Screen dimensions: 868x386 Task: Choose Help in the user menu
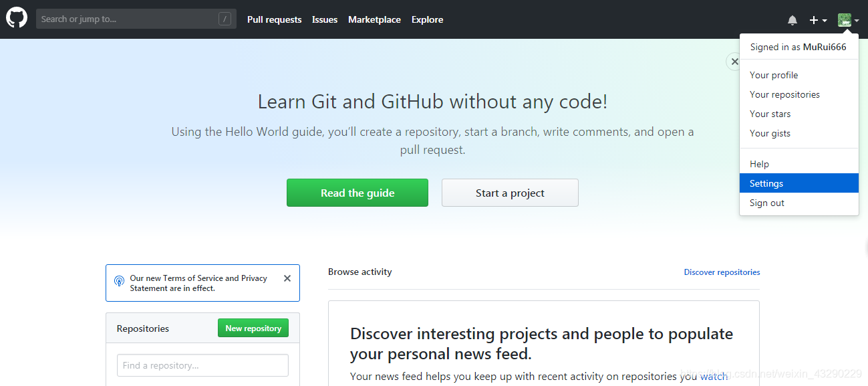coord(799,164)
